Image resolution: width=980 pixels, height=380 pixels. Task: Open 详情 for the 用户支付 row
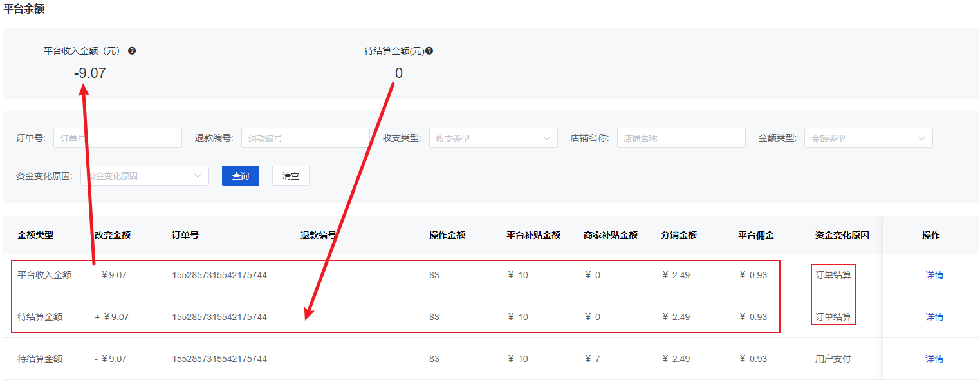[x=934, y=359]
